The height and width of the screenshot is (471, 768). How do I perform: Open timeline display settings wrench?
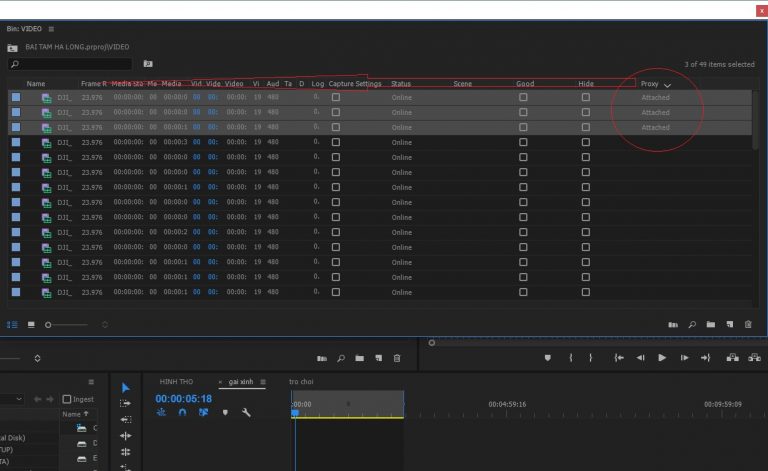(246, 412)
